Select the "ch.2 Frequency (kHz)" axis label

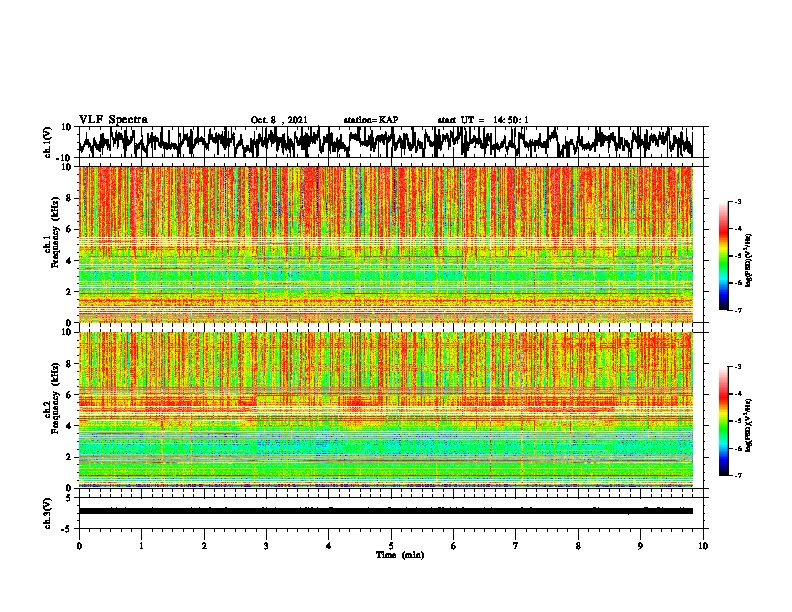click(51, 398)
